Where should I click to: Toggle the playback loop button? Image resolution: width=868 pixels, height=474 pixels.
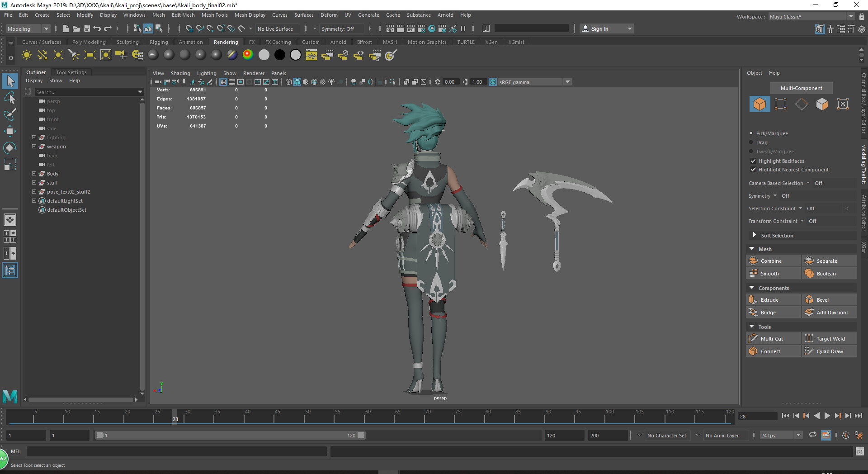coord(813,435)
